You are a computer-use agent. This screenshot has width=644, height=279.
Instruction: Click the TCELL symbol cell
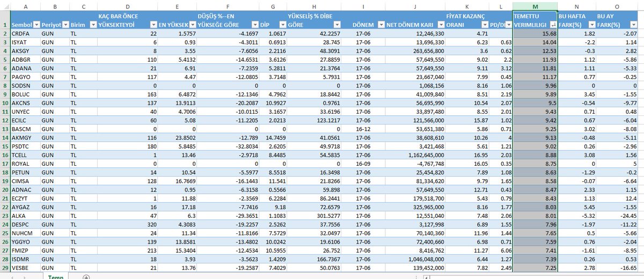tap(27, 155)
